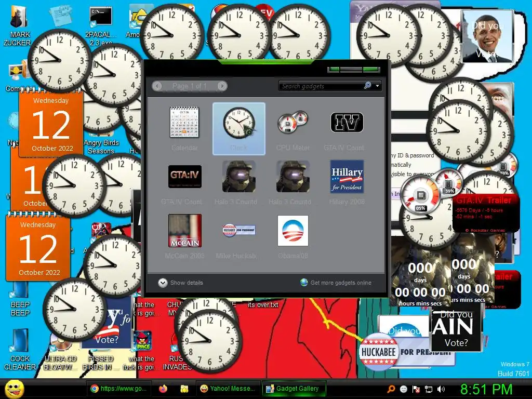Launch Firefox from the taskbar
The image size is (532, 399).
pyautogui.click(x=163, y=389)
